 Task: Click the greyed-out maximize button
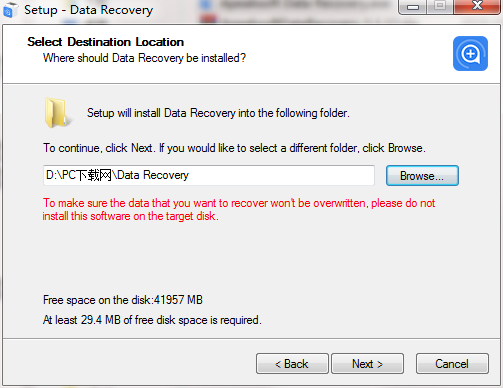(x=440, y=7)
